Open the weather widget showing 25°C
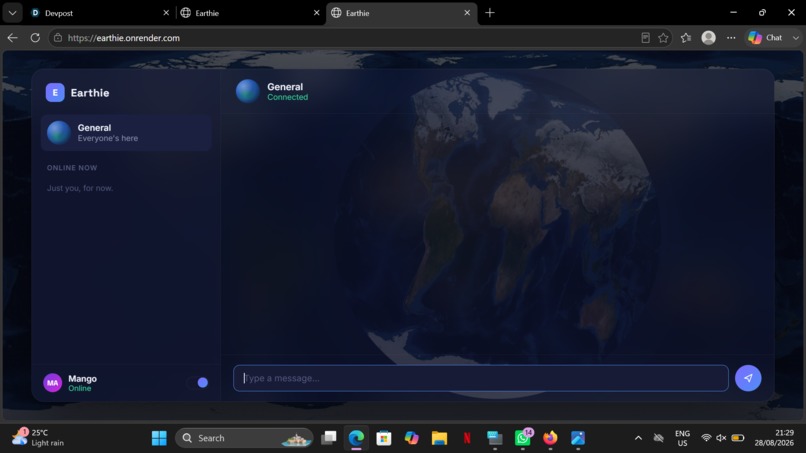806x453 pixels. pos(39,438)
